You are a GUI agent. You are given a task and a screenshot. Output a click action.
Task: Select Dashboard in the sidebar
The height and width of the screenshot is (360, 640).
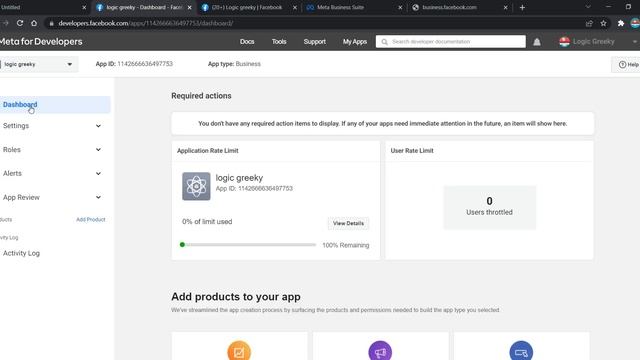[x=55, y=104]
